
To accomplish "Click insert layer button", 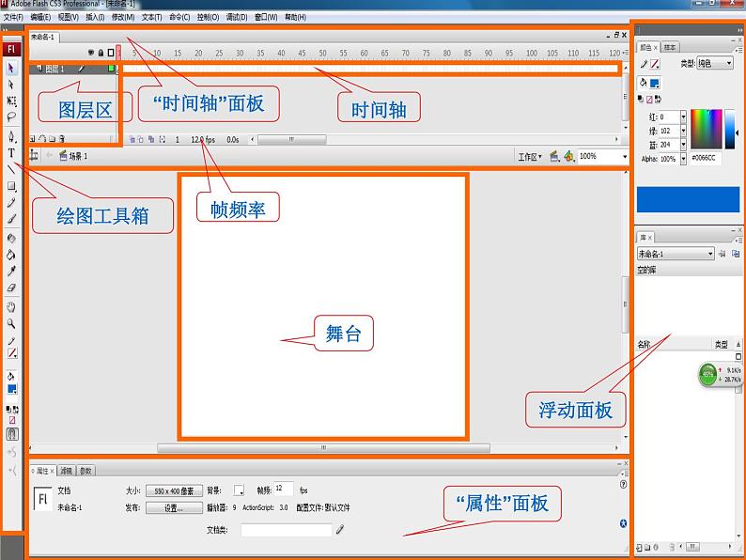I will pyautogui.click(x=32, y=139).
